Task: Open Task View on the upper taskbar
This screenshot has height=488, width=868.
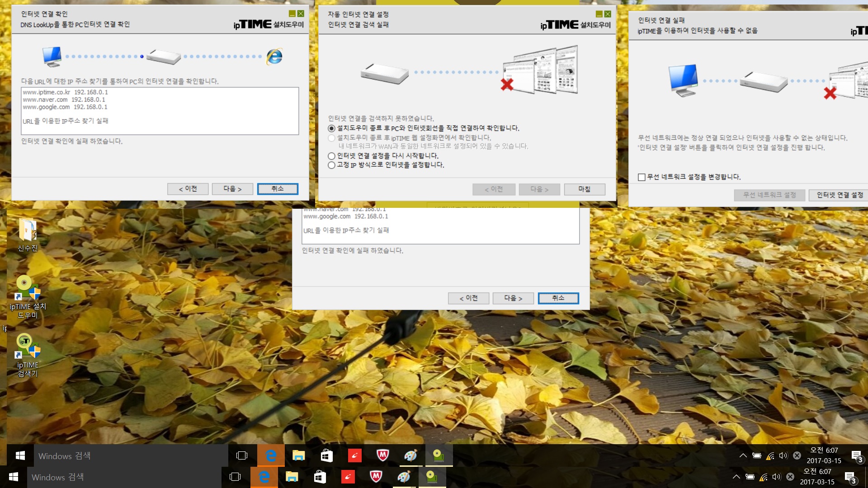Action: click(242, 455)
